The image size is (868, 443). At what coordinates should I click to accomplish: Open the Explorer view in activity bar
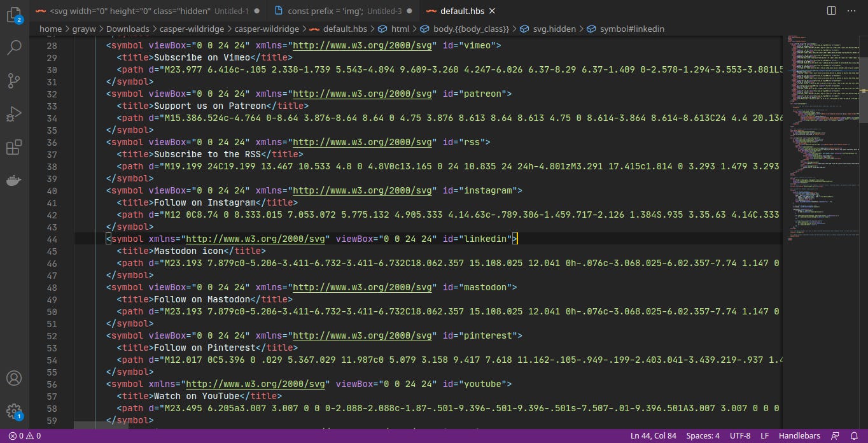(14, 15)
